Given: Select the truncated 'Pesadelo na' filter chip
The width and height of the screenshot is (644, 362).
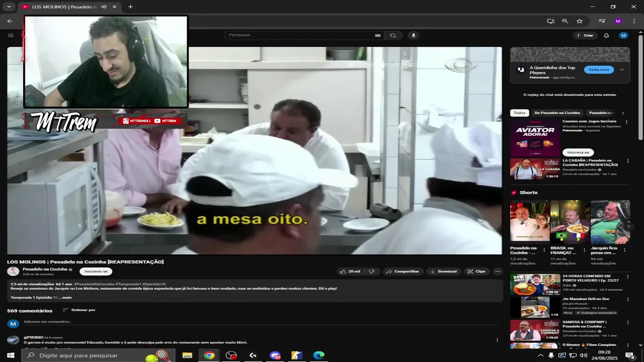Looking at the screenshot, I should tap(601, 113).
